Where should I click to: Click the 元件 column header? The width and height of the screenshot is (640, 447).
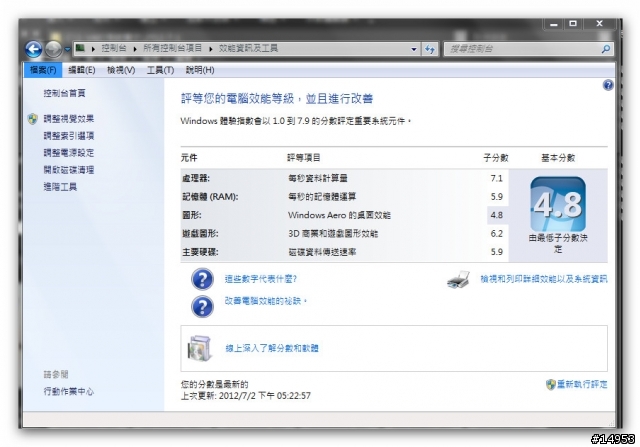(189, 158)
